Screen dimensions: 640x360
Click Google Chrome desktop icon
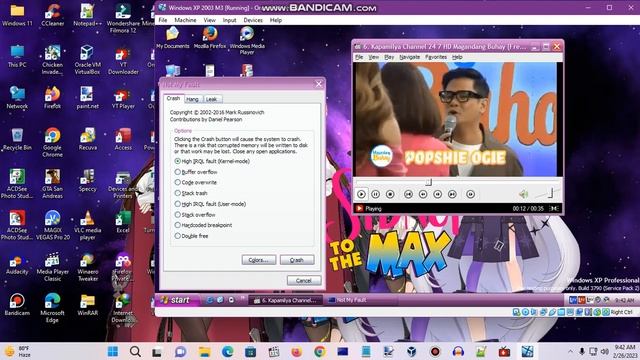[x=53, y=142]
